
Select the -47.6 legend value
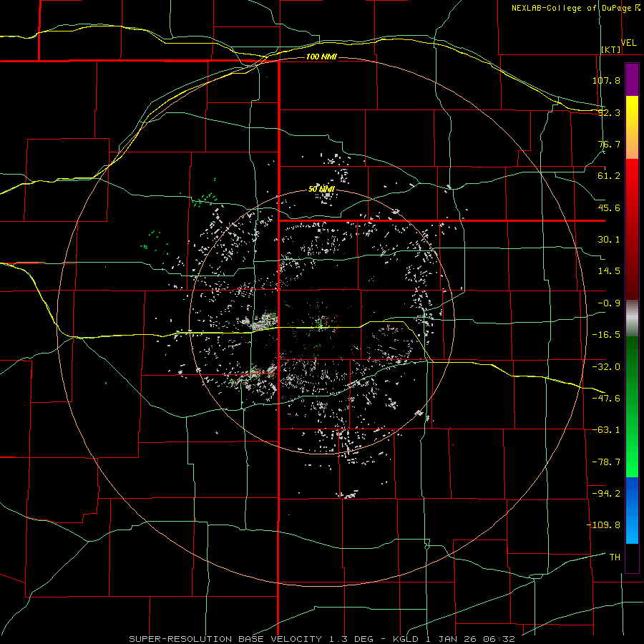(x=606, y=399)
